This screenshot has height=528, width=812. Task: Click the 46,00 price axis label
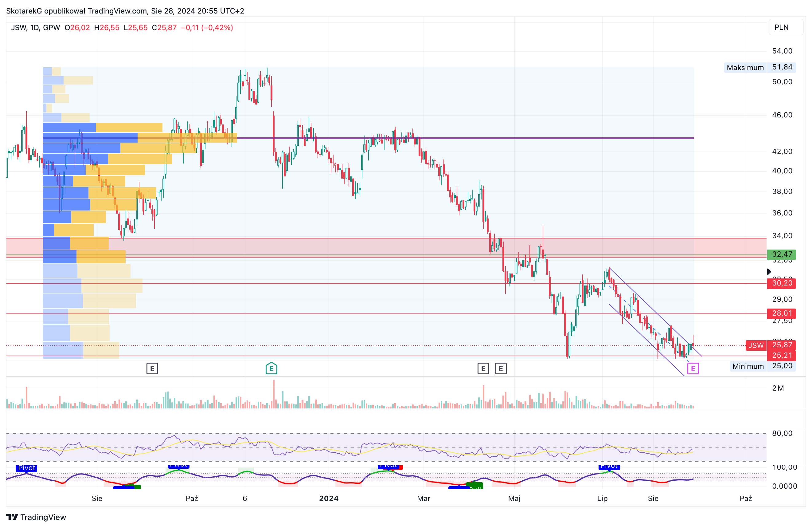(782, 115)
